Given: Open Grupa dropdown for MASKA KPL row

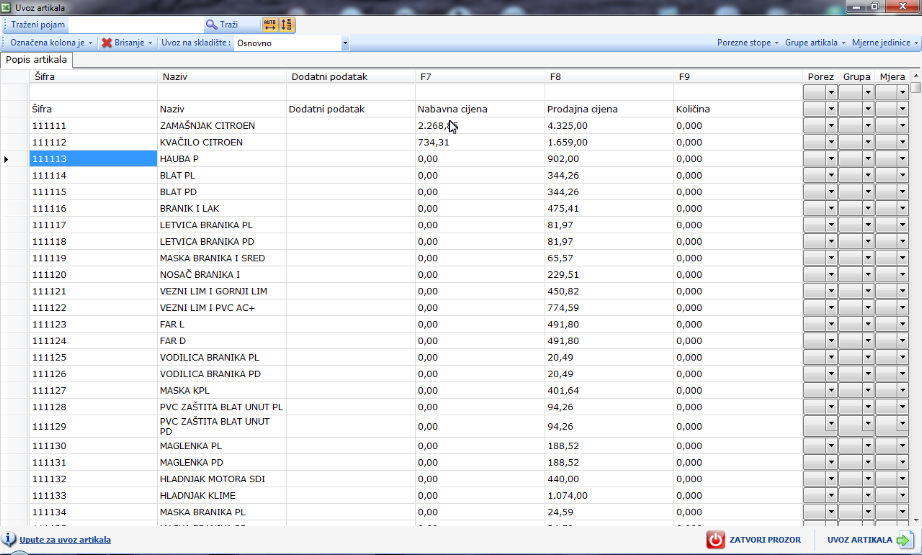Looking at the screenshot, I should [868, 390].
